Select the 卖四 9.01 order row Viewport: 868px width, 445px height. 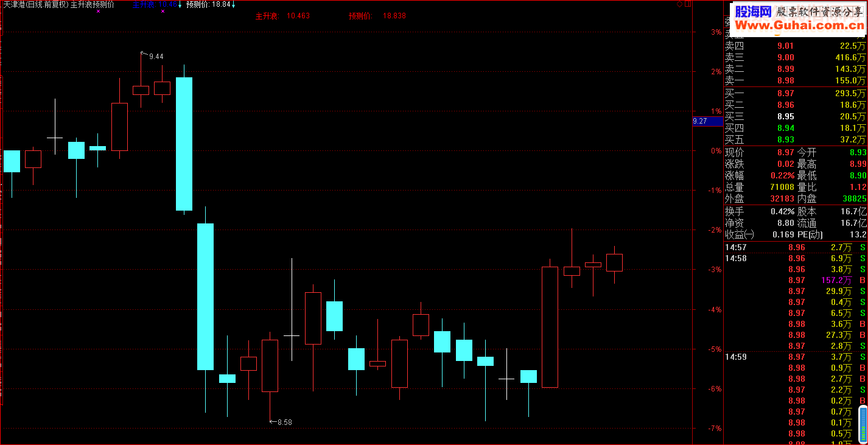pyautogui.click(x=795, y=46)
